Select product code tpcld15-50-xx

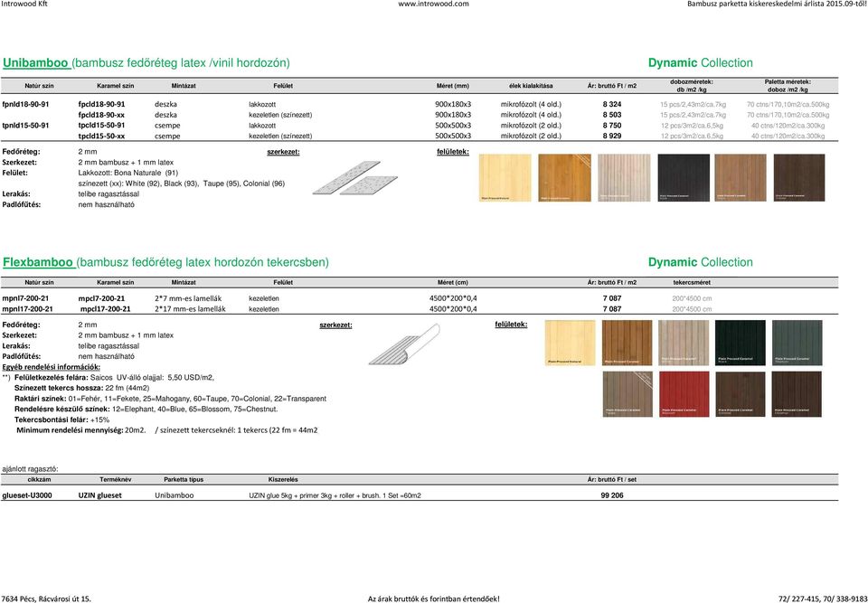[101, 137]
